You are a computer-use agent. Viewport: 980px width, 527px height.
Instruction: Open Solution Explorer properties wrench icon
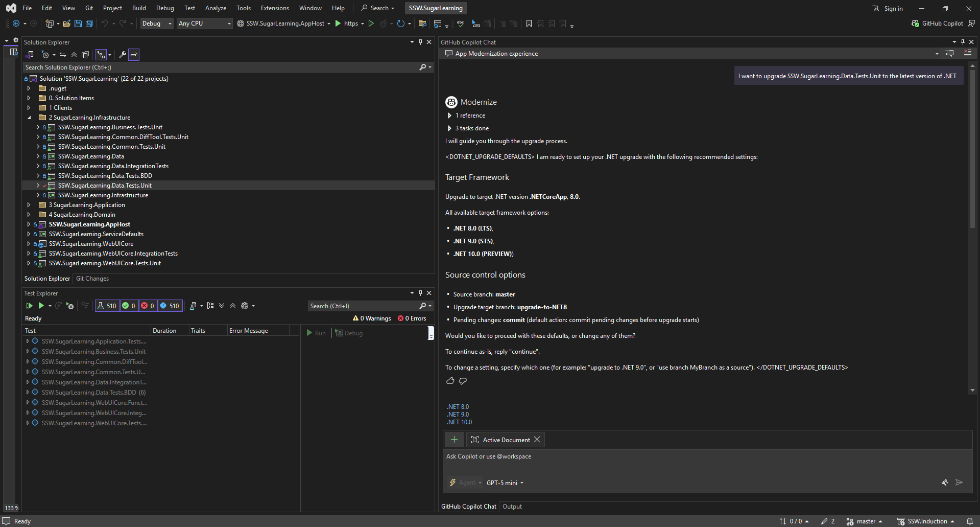point(122,55)
